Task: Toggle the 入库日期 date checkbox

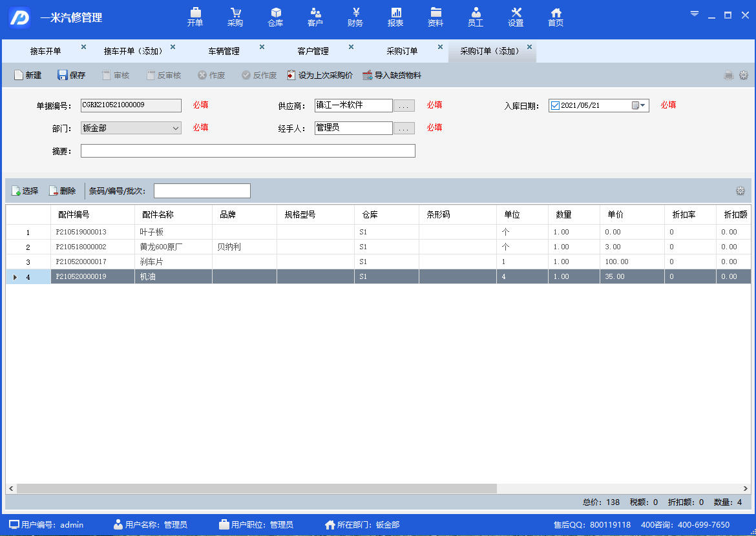Action: pyautogui.click(x=555, y=105)
